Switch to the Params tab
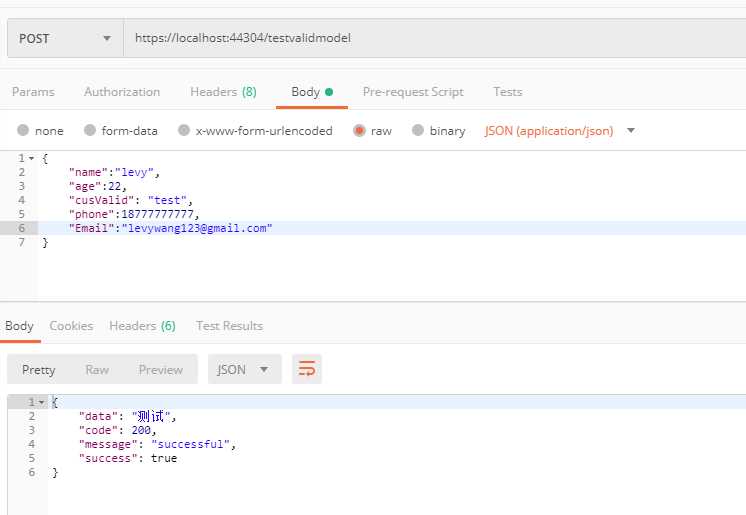Viewport: 746px width, 515px height. pos(33,92)
